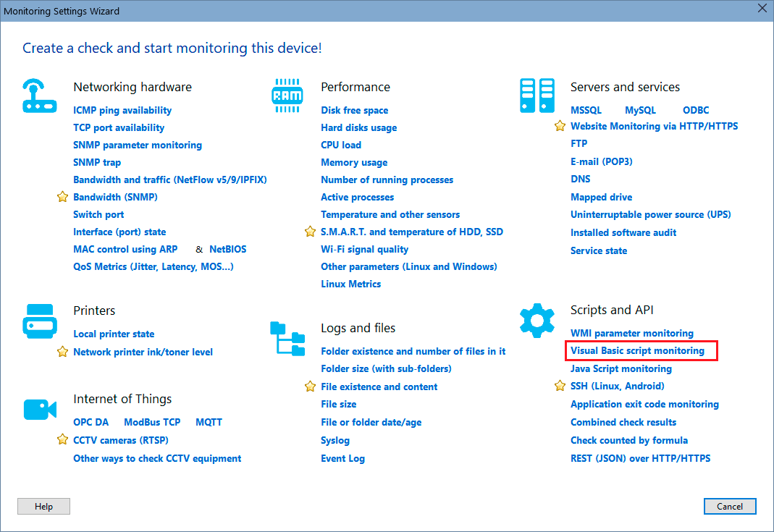Viewport: 774px width, 532px height.
Task: Open the WMI parameter monitoring check
Action: point(631,333)
